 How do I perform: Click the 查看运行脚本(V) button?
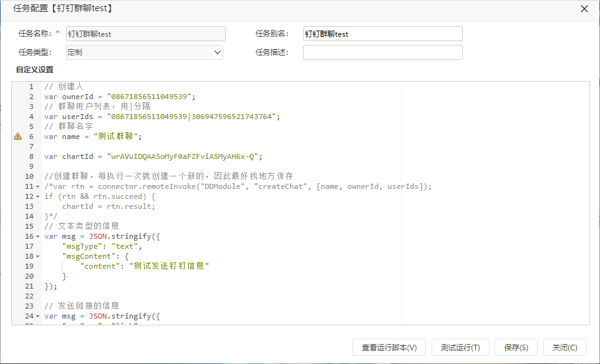click(x=389, y=347)
